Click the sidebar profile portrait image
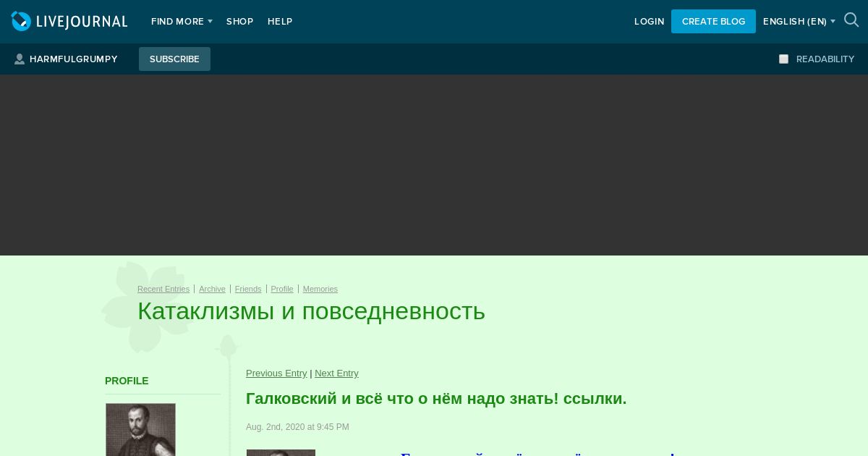868x456 pixels. pos(140,430)
